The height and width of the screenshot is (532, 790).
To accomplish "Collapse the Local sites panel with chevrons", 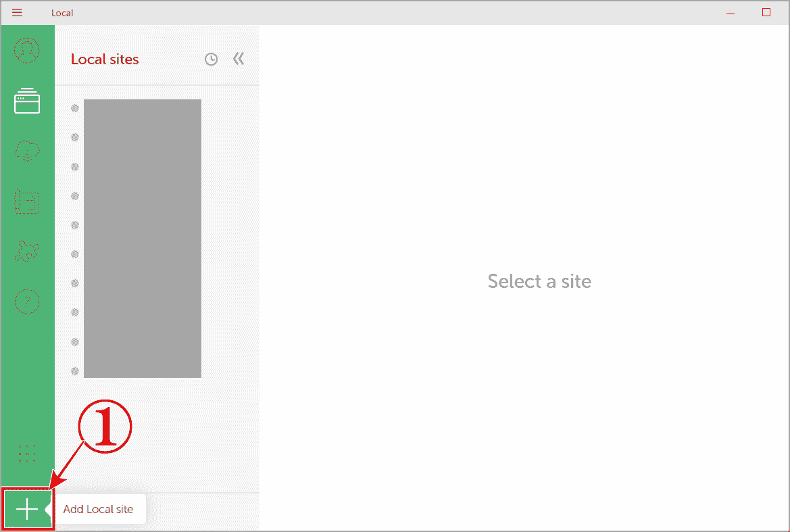I will [x=239, y=59].
